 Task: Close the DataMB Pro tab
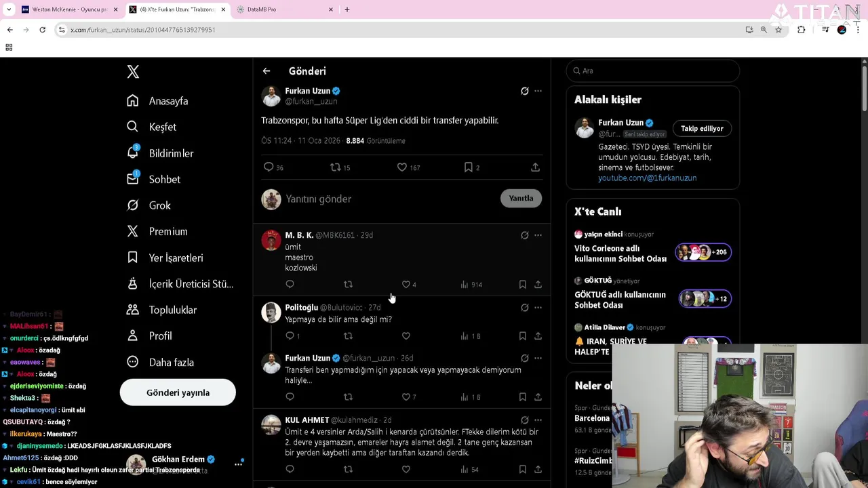pyautogui.click(x=331, y=9)
